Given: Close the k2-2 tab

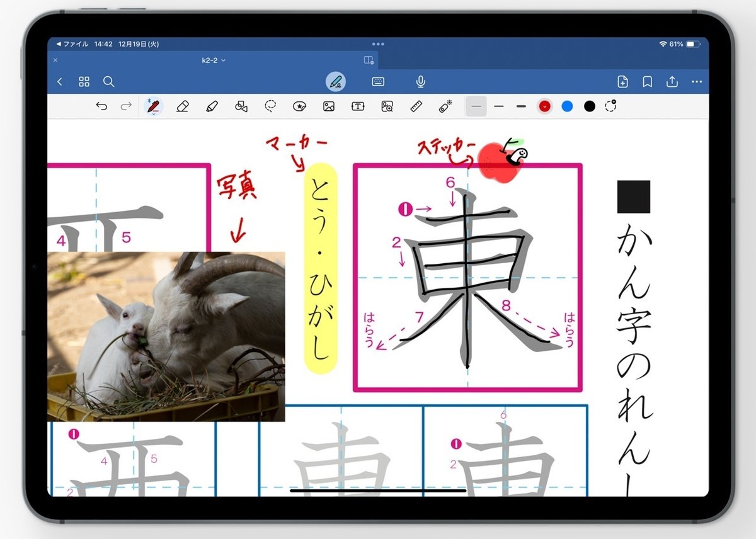Looking at the screenshot, I should point(55,60).
